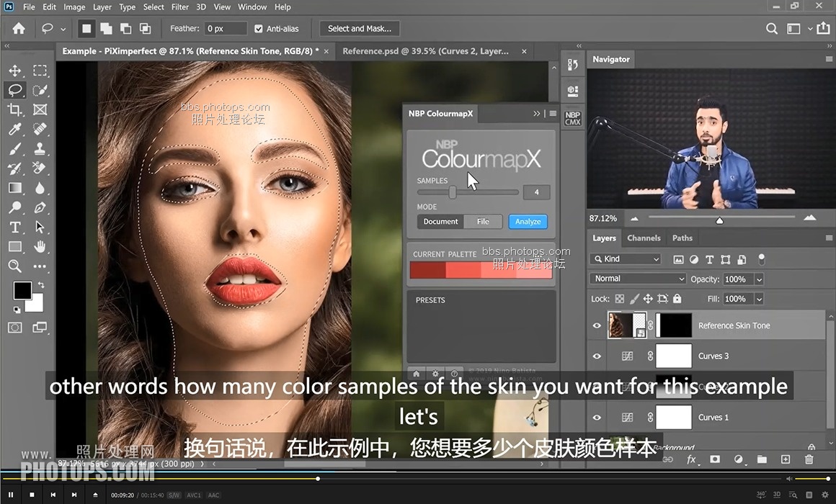Image resolution: width=836 pixels, height=504 pixels.
Task: Expand the ColourmapX panel chevrons
Action: point(536,114)
